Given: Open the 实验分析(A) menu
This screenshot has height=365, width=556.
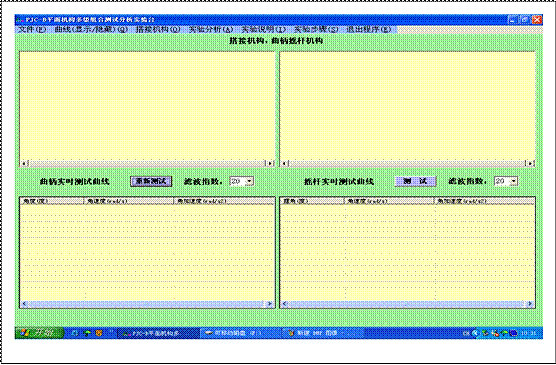Looking at the screenshot, I should pyautogui.click(x=211, y=29).
